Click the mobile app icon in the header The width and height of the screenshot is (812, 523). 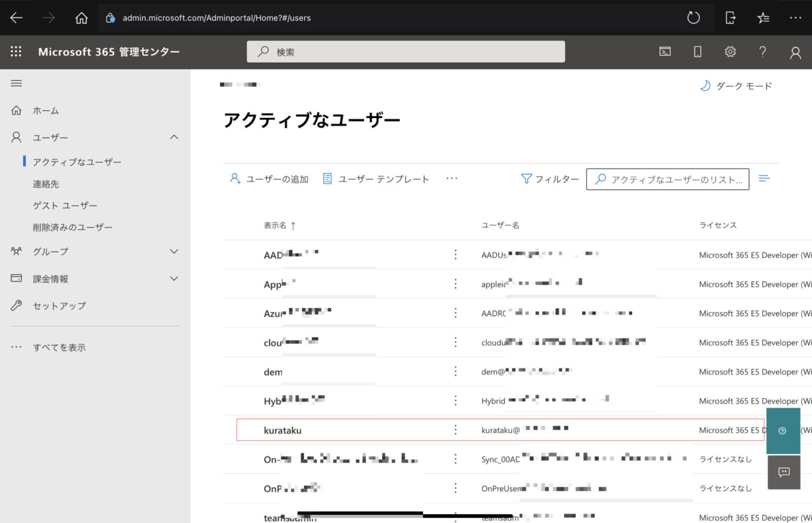[x=697, y=51]
